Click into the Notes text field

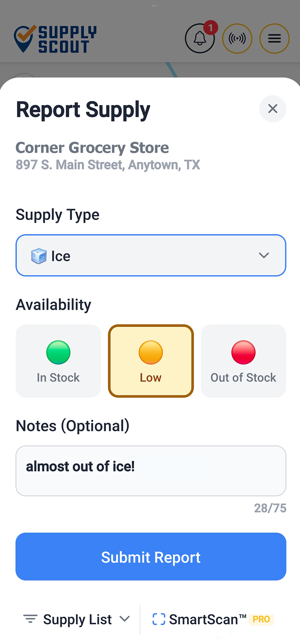click(x=151, y=471)
